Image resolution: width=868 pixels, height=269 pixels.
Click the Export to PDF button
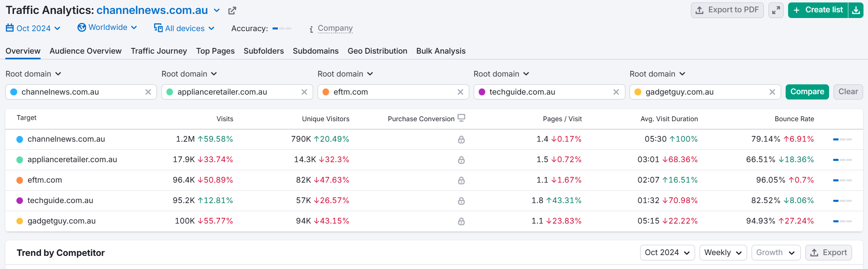[727, 10]
